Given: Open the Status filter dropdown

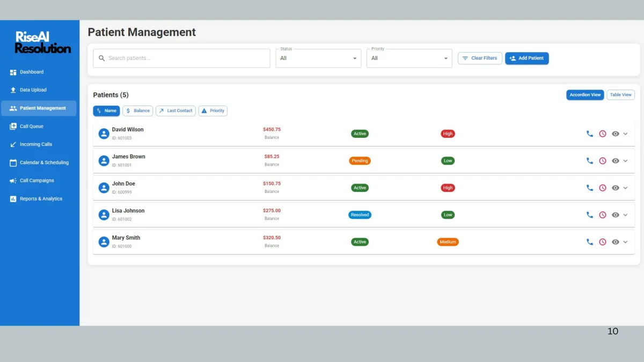Looking at the screenshot, I should 318,58.
